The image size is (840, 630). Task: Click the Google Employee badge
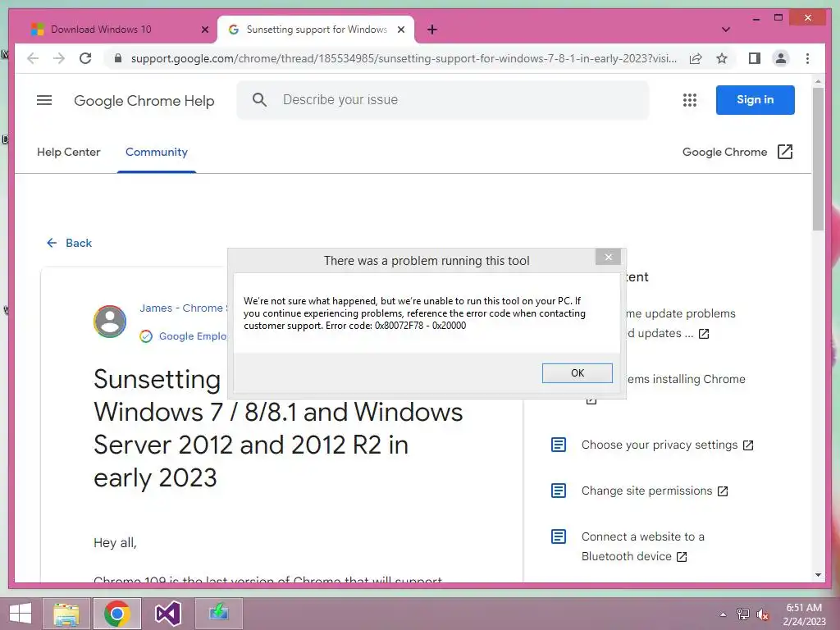pyautogui.click(x=183, y=336)
